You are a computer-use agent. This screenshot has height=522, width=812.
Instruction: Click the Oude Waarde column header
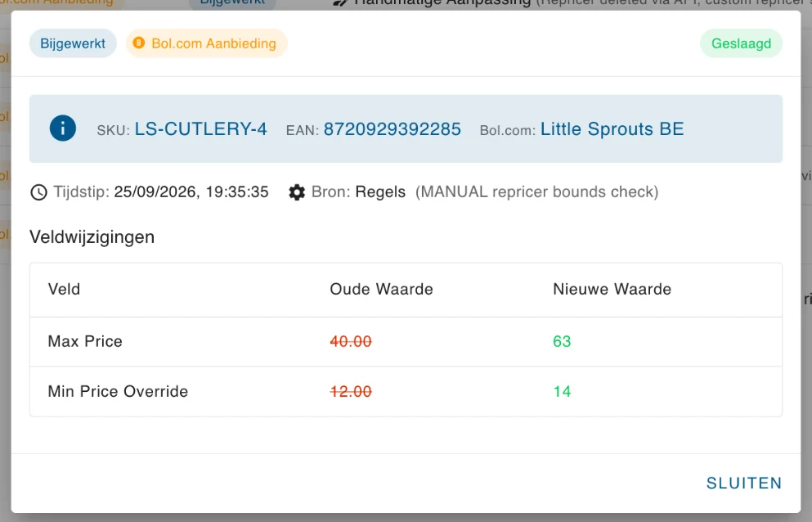[x=381, y=290]
